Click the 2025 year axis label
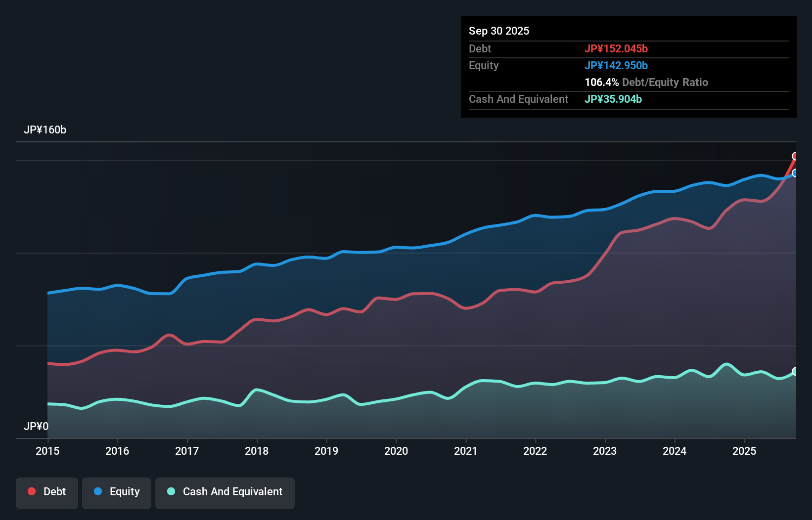 745,451
